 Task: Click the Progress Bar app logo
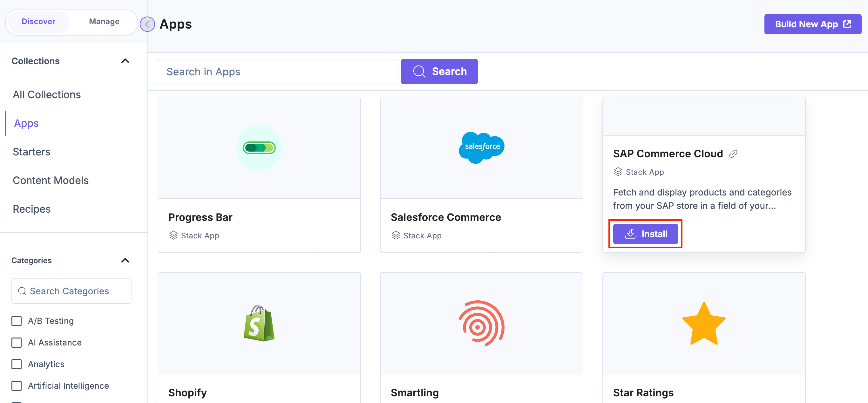point(259,147)
